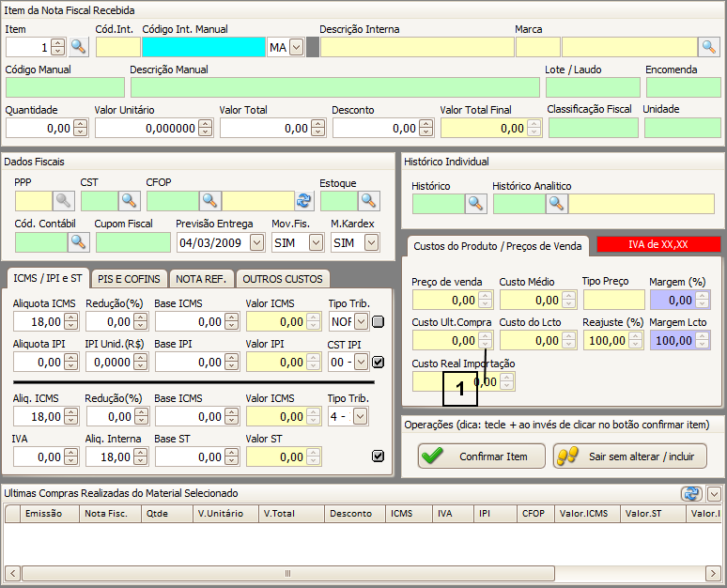Screen dimensions: 727x588
Task: Open the OUTROS CUSTOS tab
Action: [x=283, y=279]
